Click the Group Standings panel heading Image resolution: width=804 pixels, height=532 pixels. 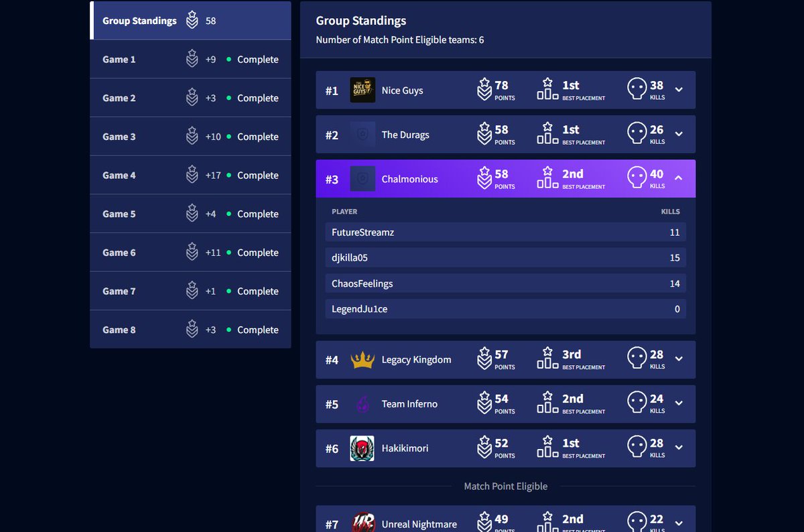point(361,21)
